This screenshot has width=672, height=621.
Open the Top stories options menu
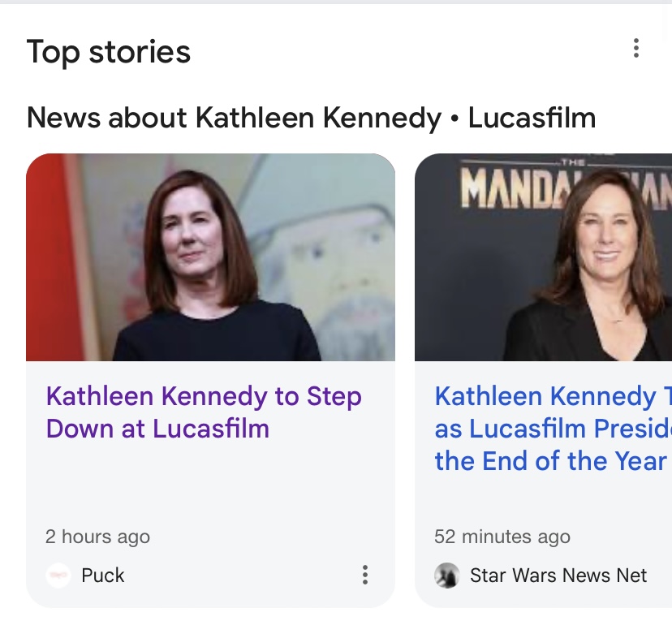[x=635, y=49]
